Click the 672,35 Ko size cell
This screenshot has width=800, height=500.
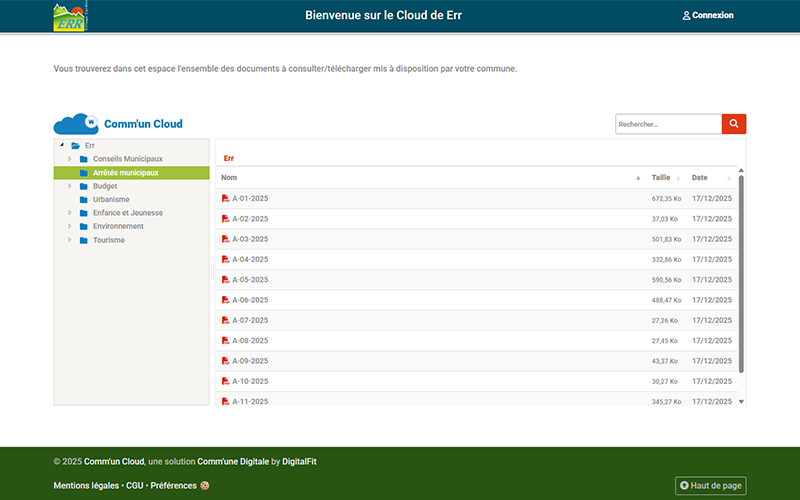[x=666, y=198]
